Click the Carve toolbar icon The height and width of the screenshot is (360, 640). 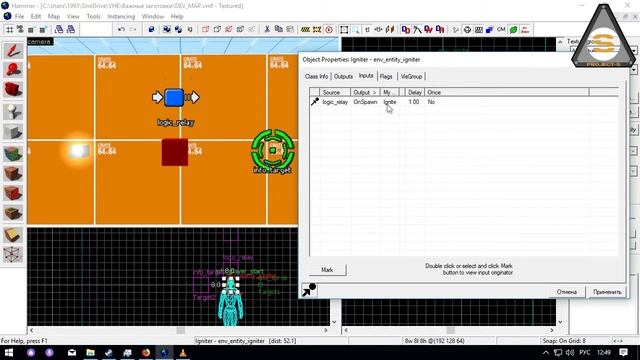click(x=151, y=29)
